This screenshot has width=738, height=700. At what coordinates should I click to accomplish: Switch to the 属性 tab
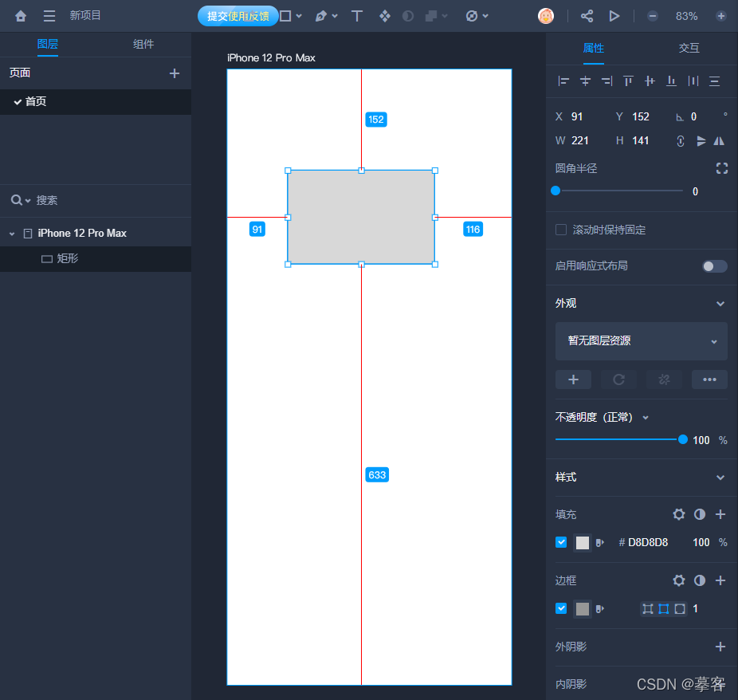[594, 48]
